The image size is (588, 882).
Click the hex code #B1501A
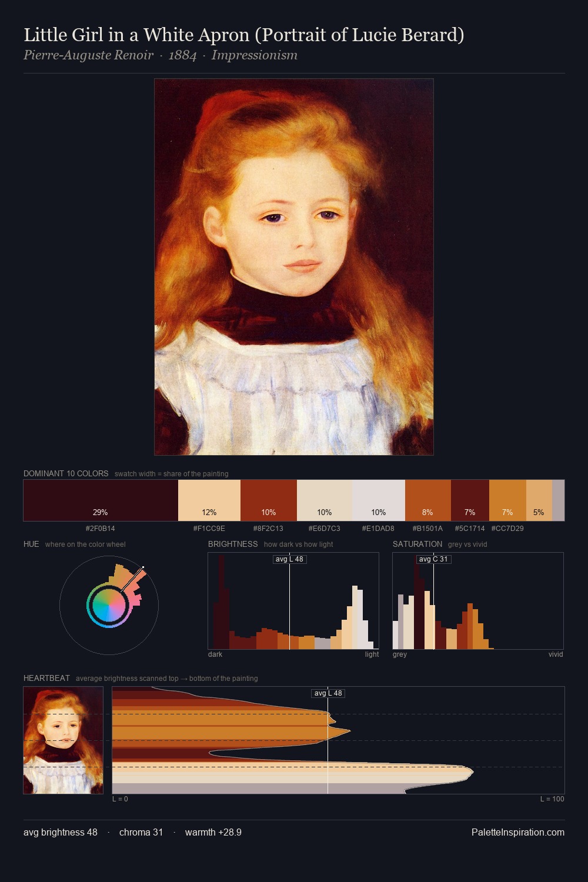[x=428, y=529]
